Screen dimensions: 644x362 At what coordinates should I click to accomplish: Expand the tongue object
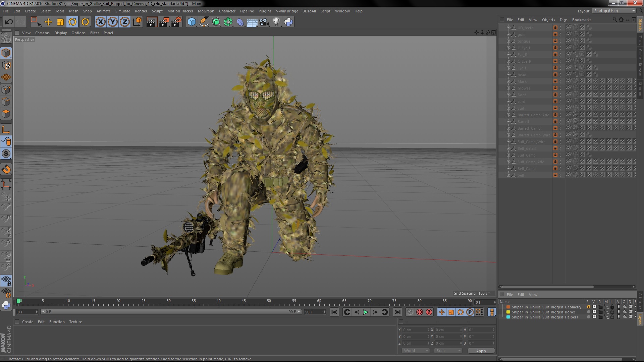tap(508, 41)
